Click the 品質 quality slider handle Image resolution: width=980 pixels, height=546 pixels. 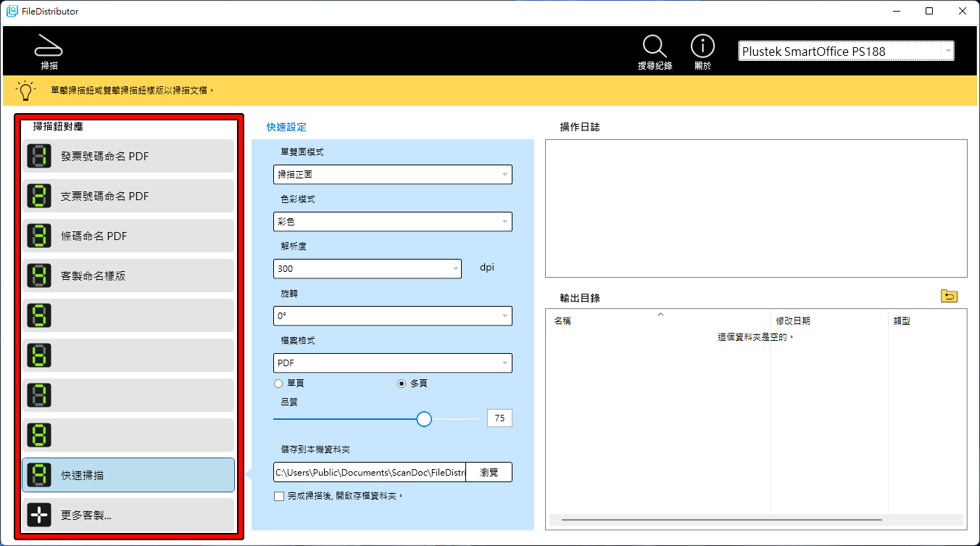[424, 419]
